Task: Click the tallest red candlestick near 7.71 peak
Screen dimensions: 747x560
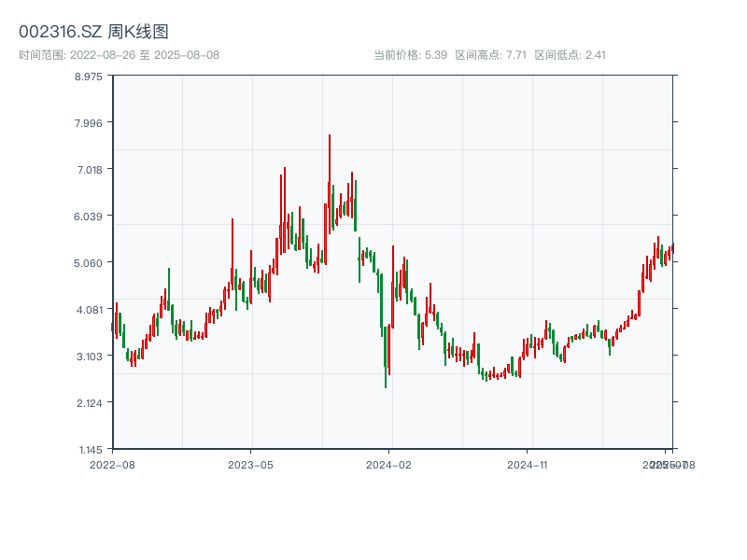Action: coord(330,183)
